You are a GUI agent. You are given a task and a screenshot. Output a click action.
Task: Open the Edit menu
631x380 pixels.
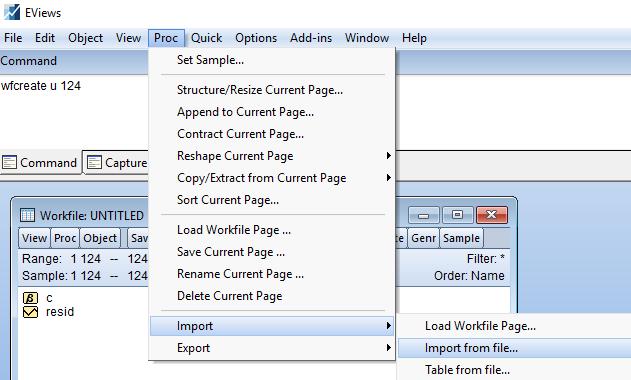(x=45, y=38)
